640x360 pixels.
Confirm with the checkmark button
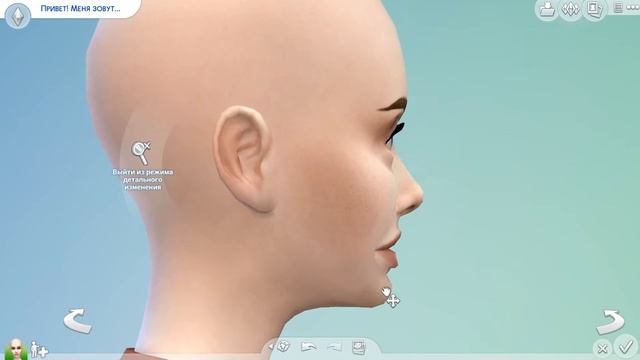pos(626,347)
